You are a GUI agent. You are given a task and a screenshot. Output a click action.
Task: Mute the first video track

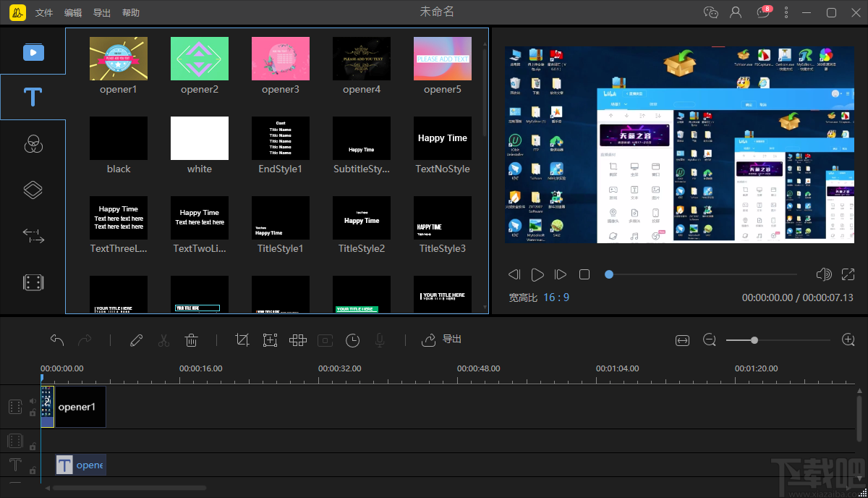coord(33,401)
